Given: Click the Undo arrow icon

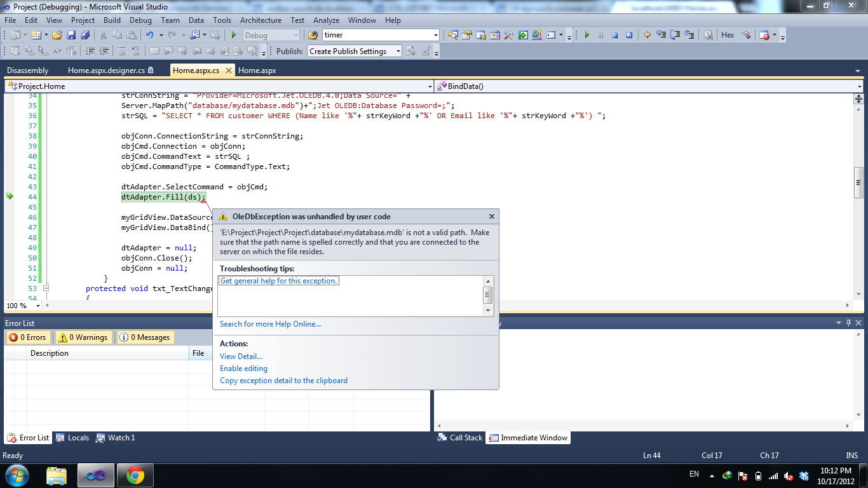Looking at the screenshot, I should pyautogui.click(x=149, y=36).
